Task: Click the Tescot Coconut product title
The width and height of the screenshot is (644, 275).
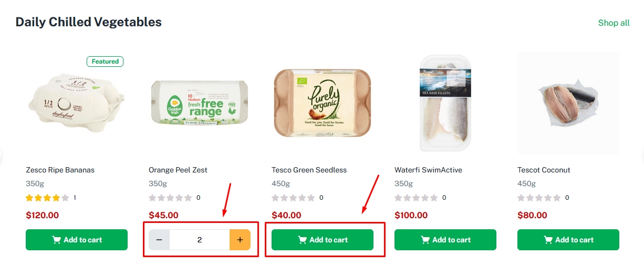Action: point(544,170)
